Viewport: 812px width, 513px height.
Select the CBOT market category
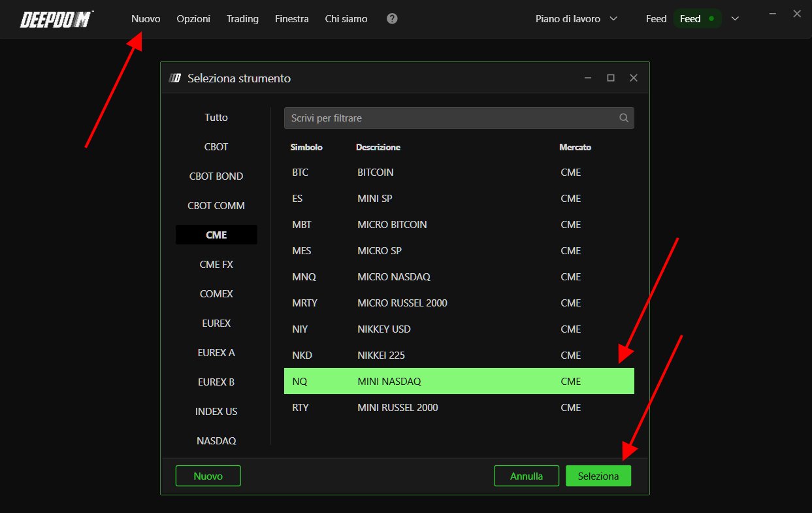point(216,147)
